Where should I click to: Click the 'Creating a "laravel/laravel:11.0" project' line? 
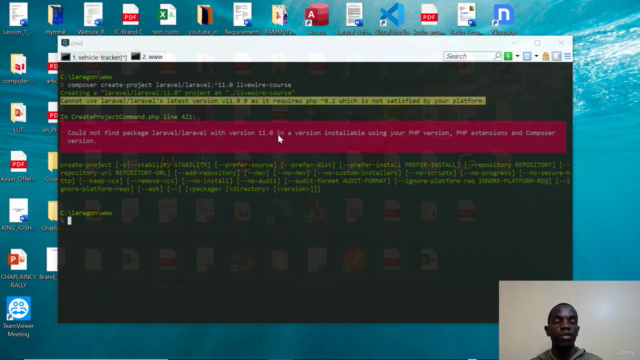click(177, 93)
